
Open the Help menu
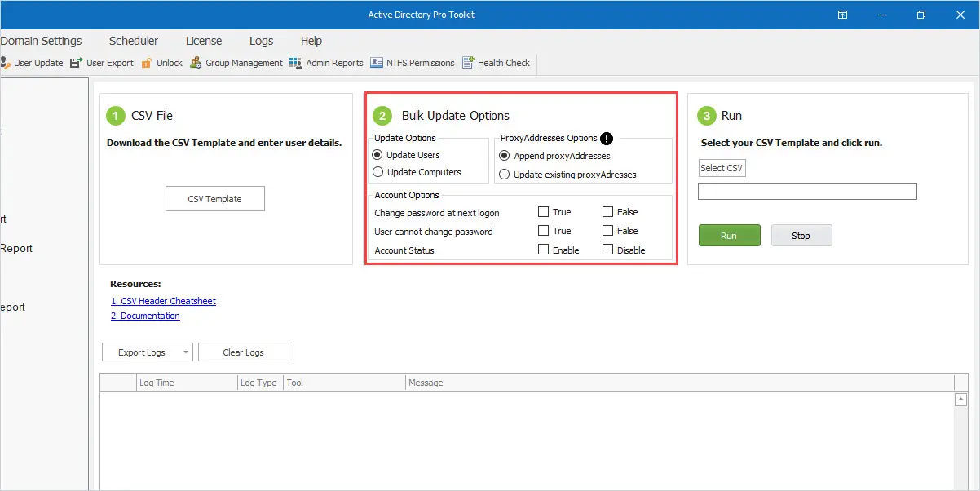(x=311, y=41)
